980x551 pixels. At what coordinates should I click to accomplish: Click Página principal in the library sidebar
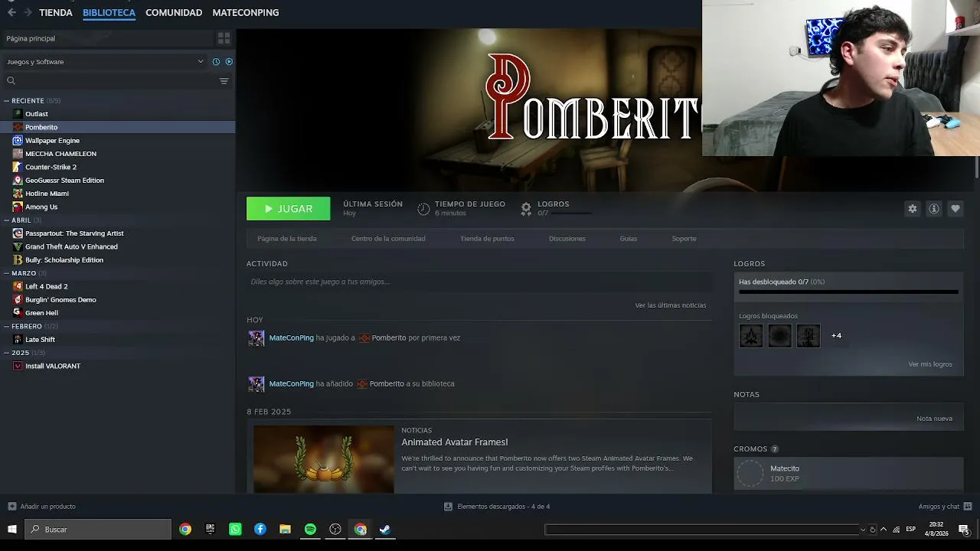click(x=31, y=38)
